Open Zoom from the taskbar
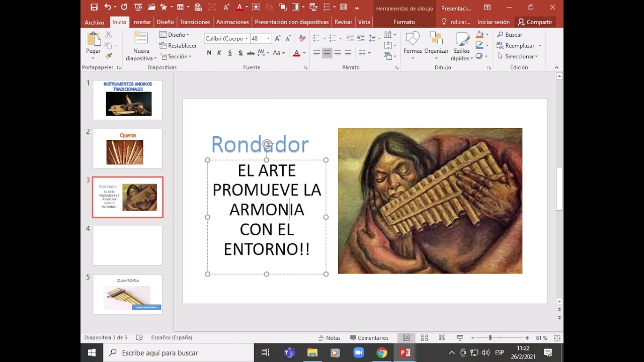 (x=358, y=353)
